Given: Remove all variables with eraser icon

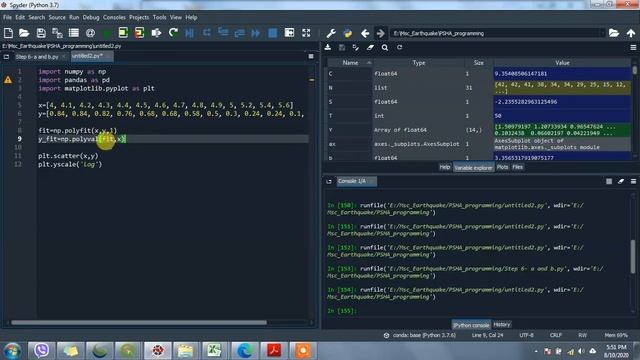Looking at the screenshot, I should [370, 48].
